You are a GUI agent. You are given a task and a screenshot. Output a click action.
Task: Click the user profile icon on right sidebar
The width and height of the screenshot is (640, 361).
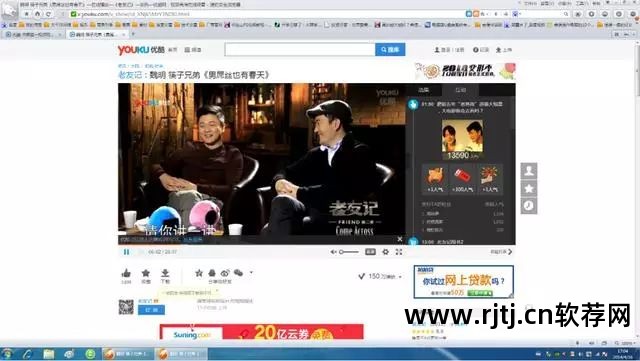tap(529, 171)
